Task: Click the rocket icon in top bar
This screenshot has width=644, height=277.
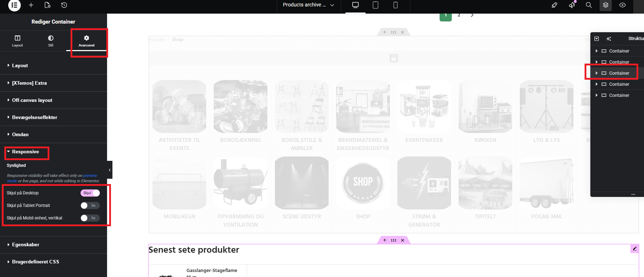Action: pos(555,5)
